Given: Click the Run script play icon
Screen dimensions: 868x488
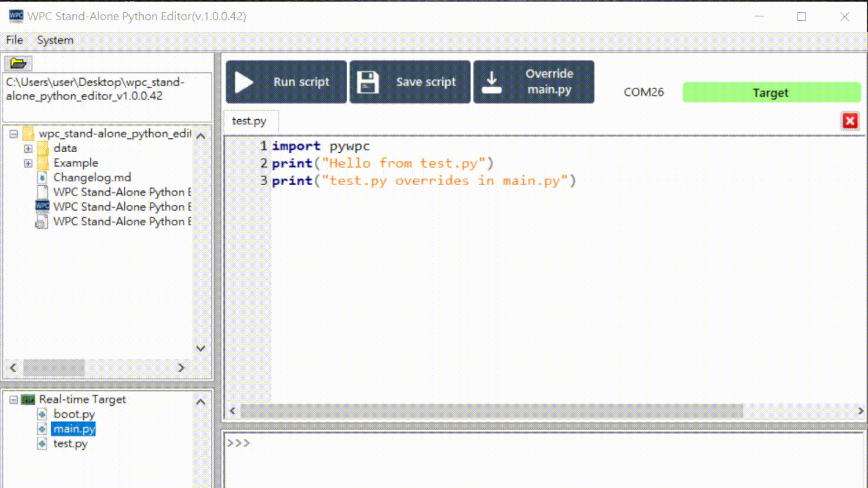Looking at the screenshot, I should [x=244, y=82].
